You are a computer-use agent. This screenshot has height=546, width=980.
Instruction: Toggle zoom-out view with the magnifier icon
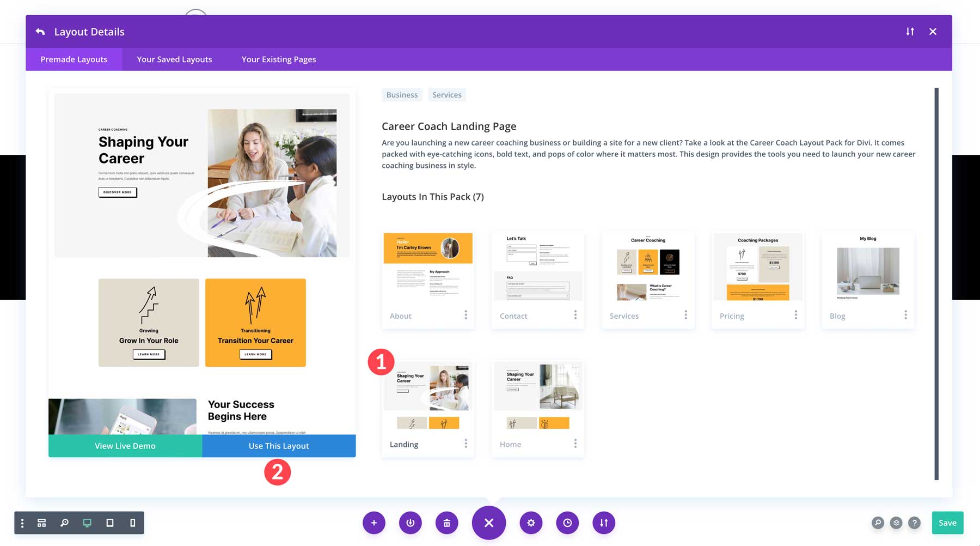pyautogui.click(x=64, y=523)
